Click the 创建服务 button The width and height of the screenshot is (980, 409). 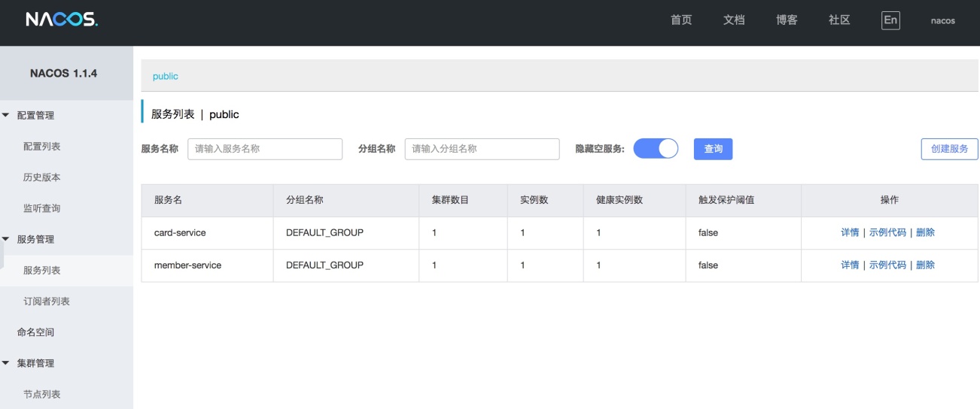click(949, 149)
